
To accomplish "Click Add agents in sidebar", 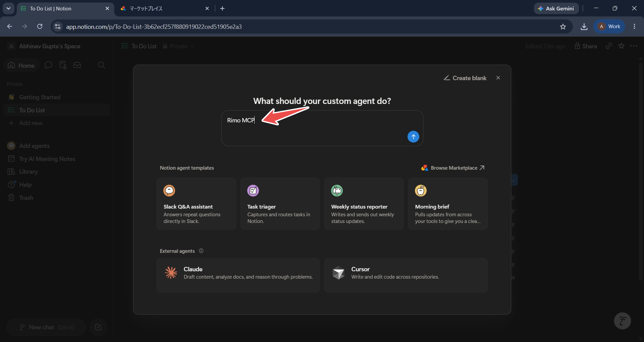I will (56, 146).
